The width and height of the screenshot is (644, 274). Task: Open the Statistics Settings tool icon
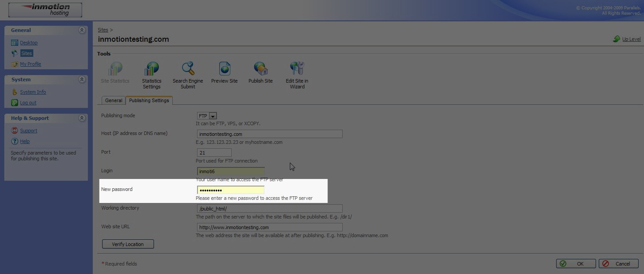click(x=152, y=69)
